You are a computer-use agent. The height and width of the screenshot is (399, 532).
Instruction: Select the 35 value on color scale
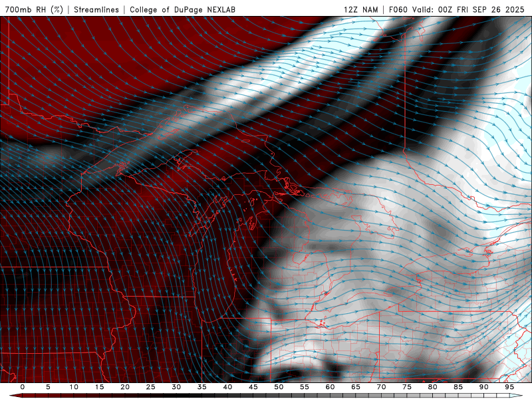202,387
